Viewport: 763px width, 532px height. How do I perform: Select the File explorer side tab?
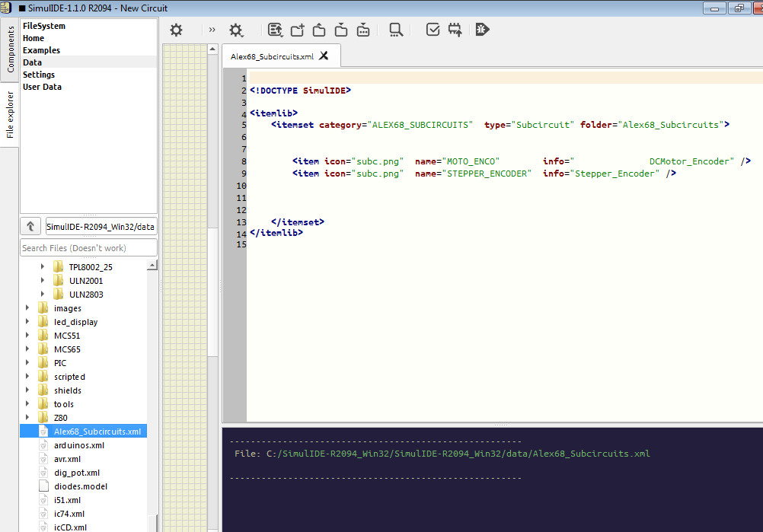[10, 114]
